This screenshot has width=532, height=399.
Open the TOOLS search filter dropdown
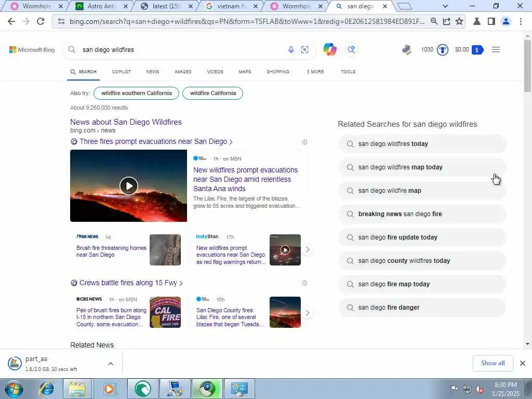click(x=348, y=72)
